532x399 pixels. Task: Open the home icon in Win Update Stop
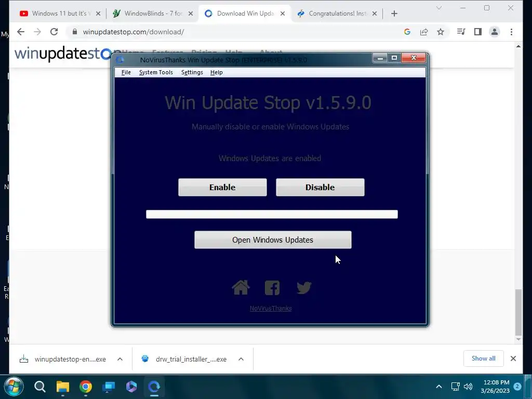(241, 287)
